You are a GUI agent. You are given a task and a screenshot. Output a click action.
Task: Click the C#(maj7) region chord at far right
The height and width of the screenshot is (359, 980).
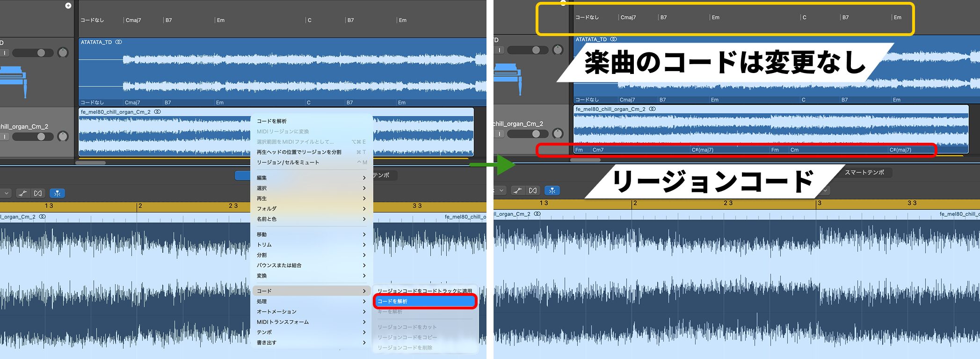click(900, 150)
